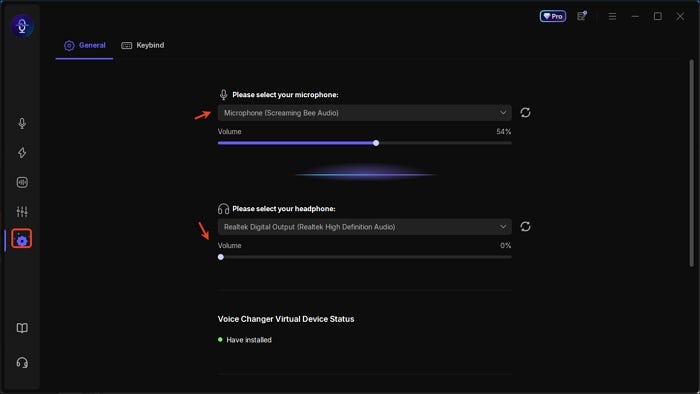Expand the Microphone (Screaming Bee Audio) dropdown
700x394 pixels.
click(364, 113)
